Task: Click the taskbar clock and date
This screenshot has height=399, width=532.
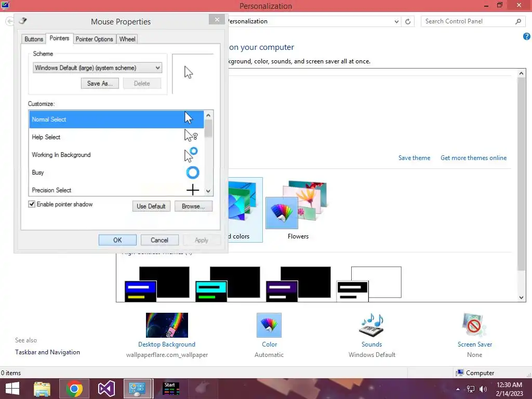Action: (509, 389)
